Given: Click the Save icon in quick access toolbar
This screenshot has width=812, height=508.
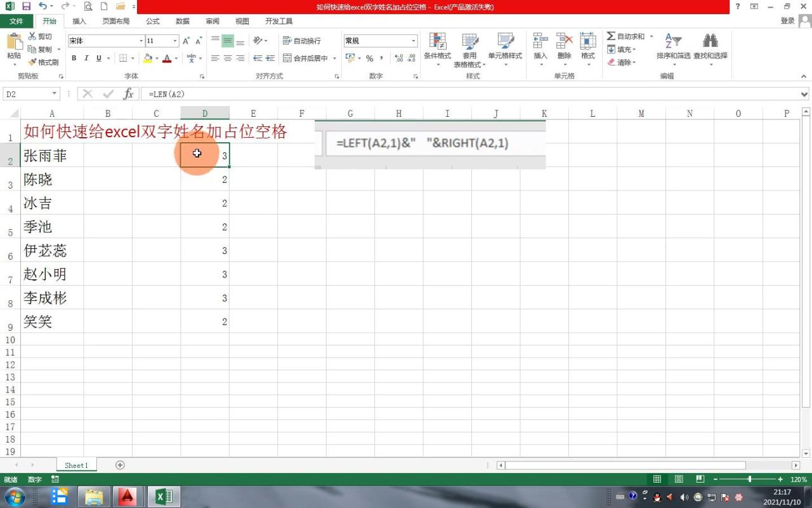Looking at the screenshot, I should (26, 6).
